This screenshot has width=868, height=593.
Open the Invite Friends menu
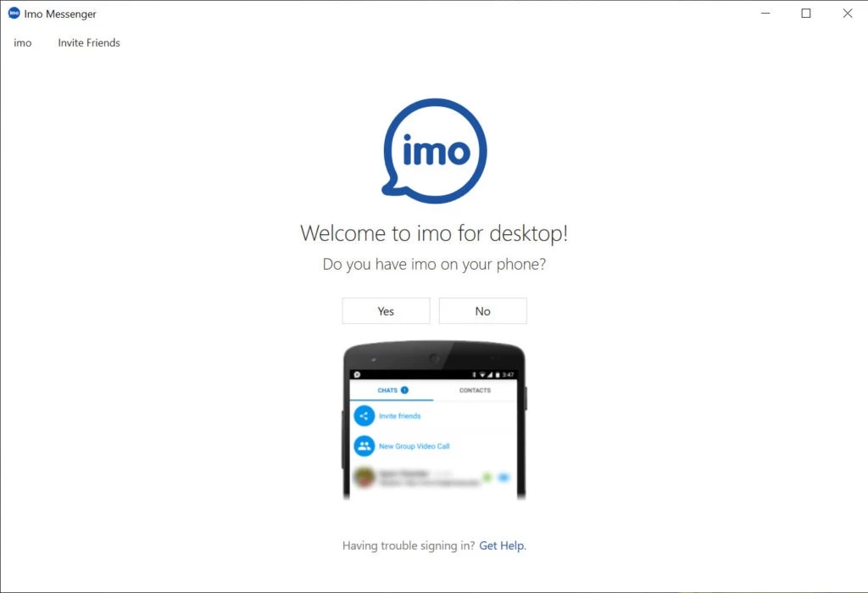[x=89, y=42]
